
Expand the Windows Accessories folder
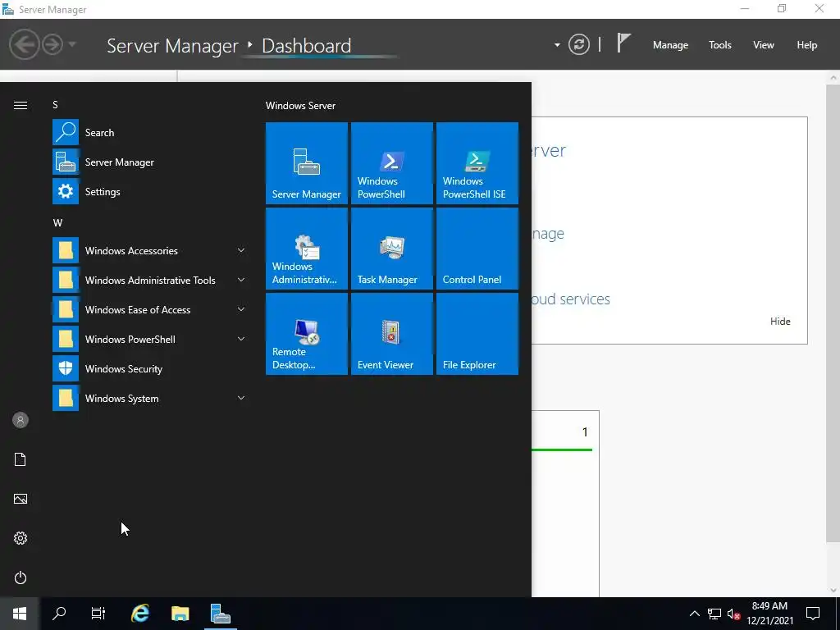point(150,251)
